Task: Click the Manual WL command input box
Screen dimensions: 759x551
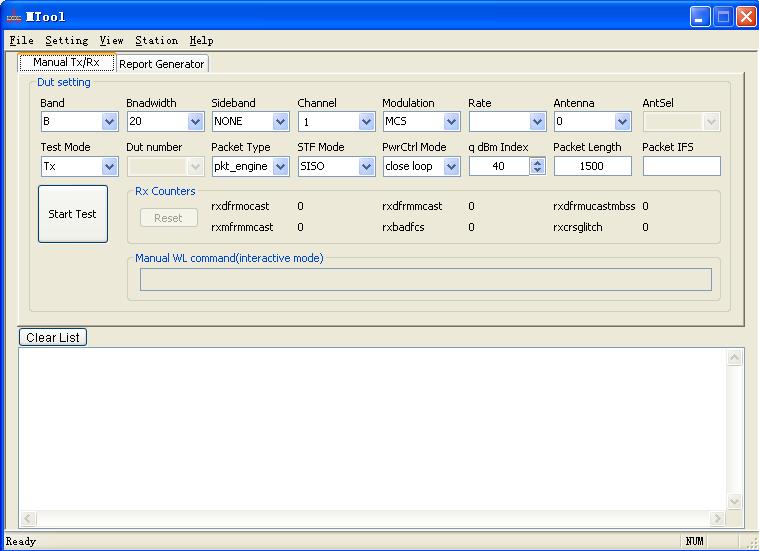Action: click(426, 279)
